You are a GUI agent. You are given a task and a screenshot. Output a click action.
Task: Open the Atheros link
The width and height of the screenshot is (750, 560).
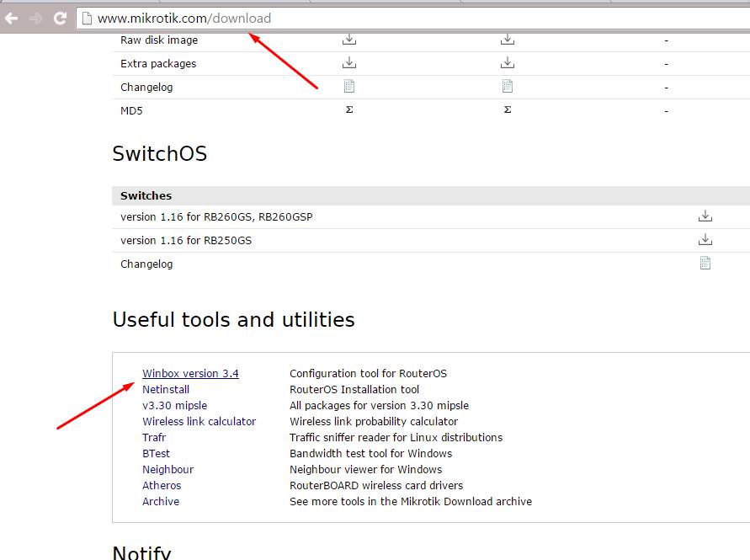point(162,485)
